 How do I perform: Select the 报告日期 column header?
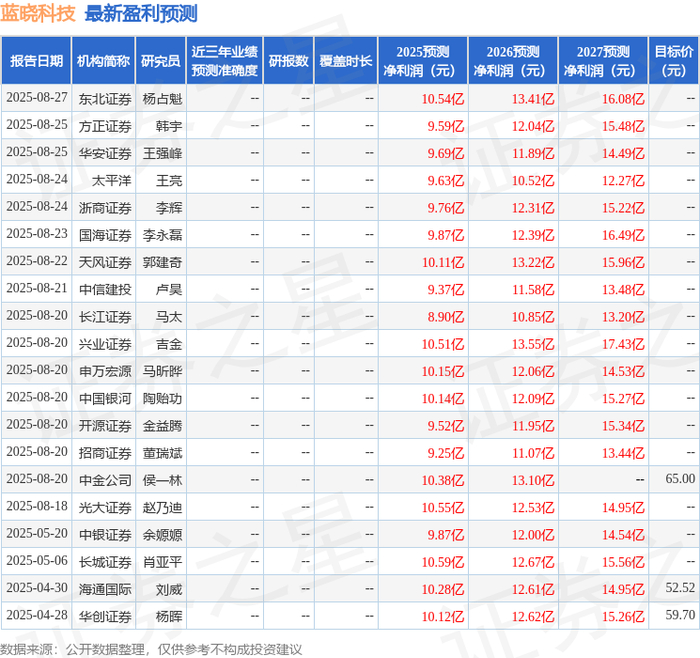(x=36, y=61)
